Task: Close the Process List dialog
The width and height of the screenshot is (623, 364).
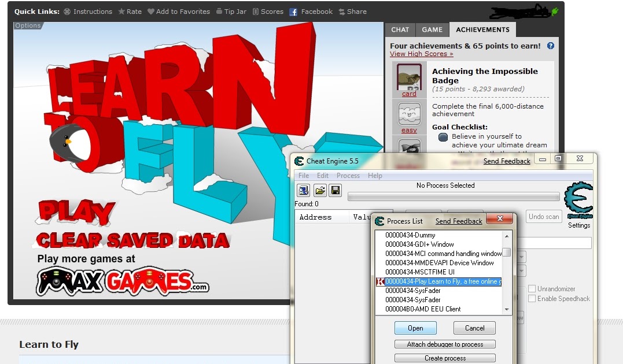Action: pyautogui.click(x=500, y=218)
